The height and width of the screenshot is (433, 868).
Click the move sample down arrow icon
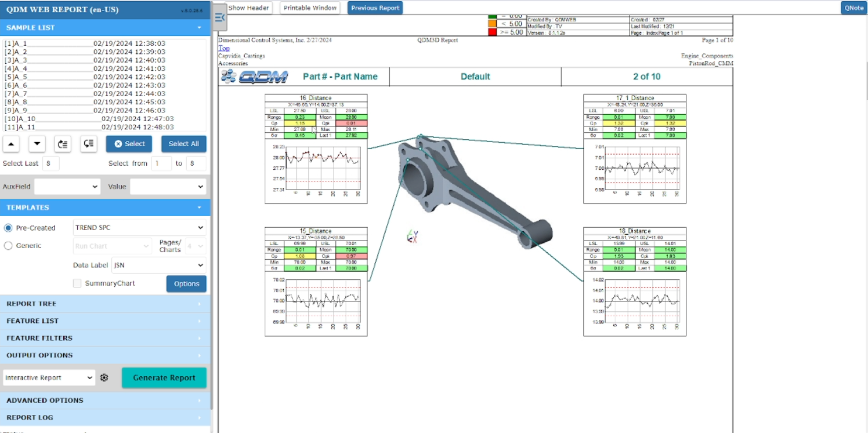(37, 144)
